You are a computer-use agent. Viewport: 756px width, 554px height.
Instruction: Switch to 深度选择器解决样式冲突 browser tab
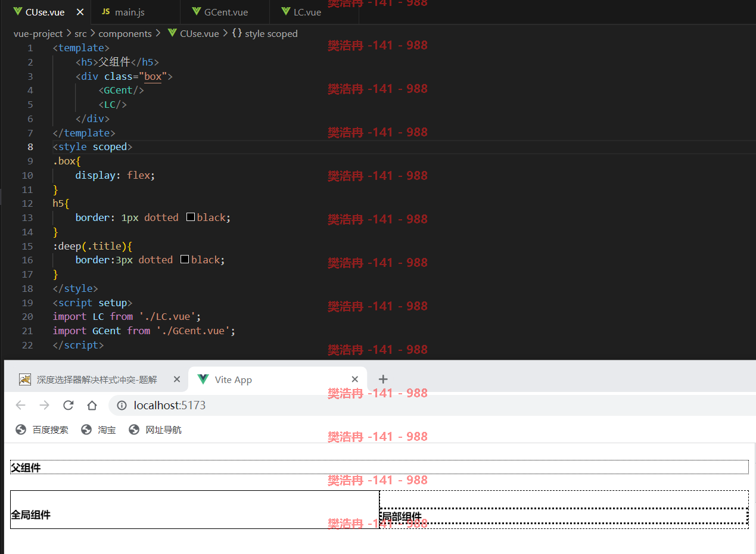click(97, 379)
